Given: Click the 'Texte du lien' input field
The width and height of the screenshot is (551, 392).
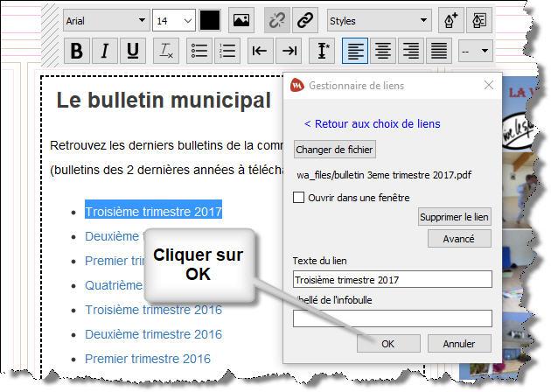Looking at the screenshot, I should (x=393, y=280).
